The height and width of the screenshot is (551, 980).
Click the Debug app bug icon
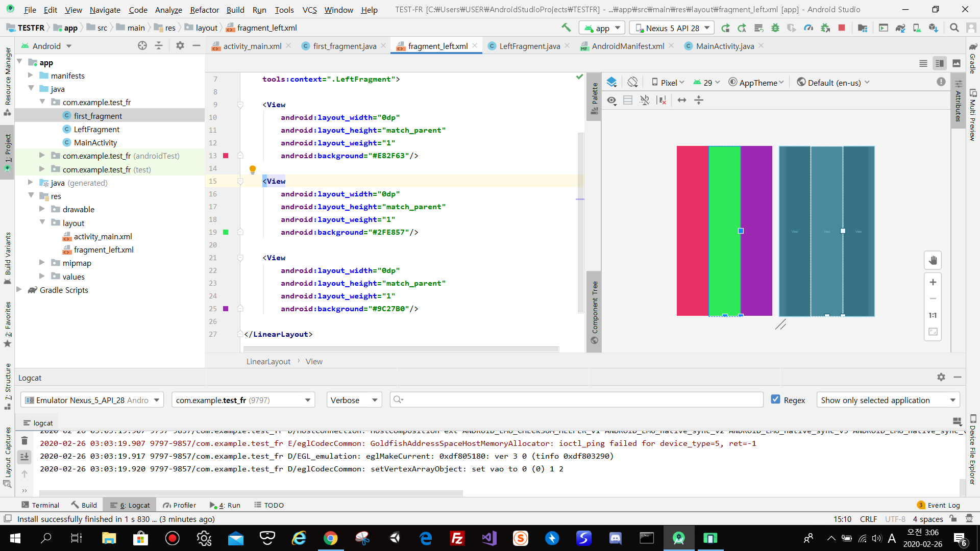click(775, 28)
